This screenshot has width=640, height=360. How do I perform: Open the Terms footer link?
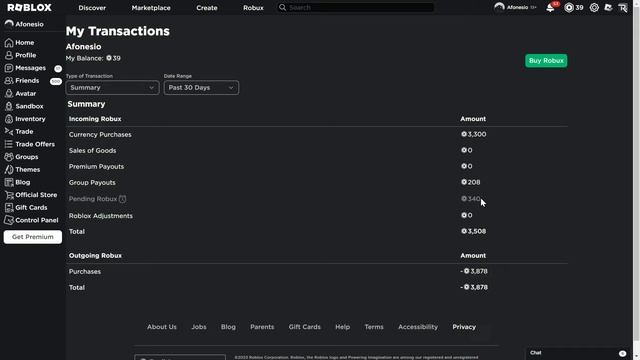click(374, 327)
